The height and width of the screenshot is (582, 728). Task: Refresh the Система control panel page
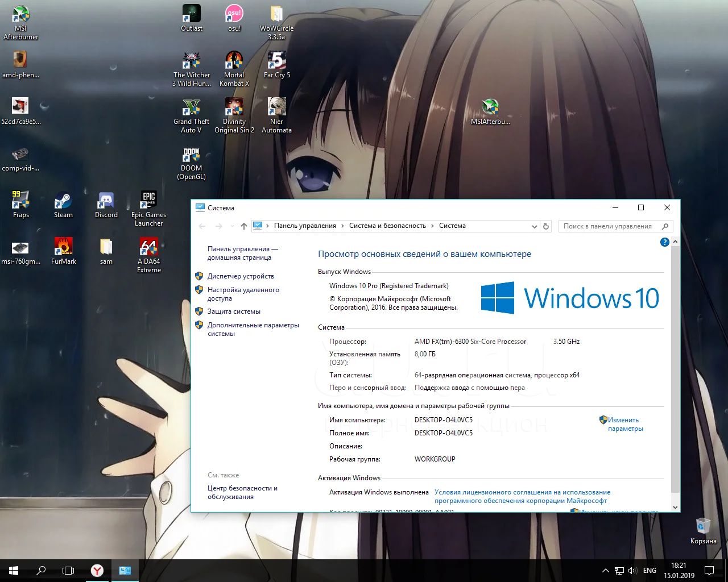[546, 226]
